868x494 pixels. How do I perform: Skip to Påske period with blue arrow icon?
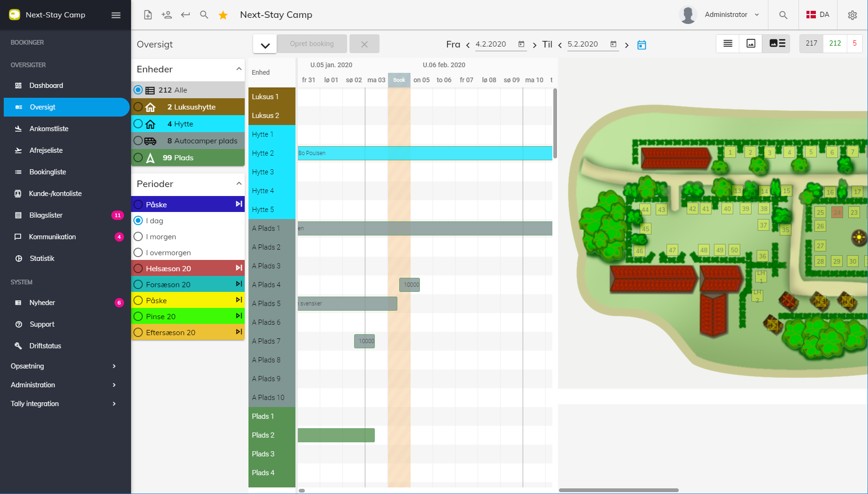(x=239, y=204)
